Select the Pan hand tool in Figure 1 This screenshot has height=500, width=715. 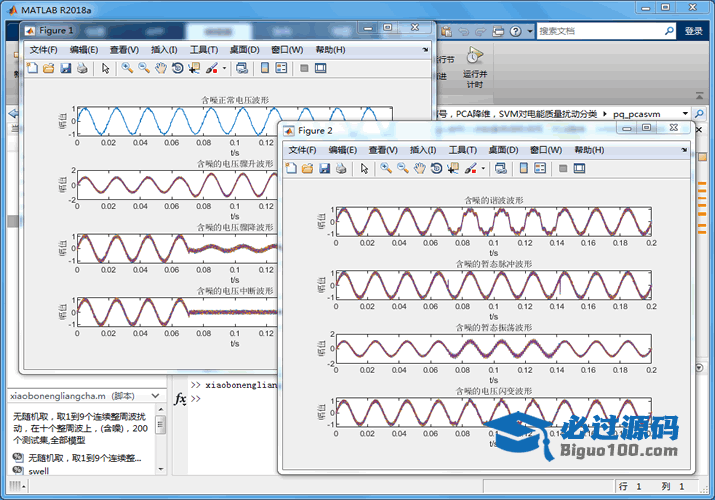pos(160,68)
